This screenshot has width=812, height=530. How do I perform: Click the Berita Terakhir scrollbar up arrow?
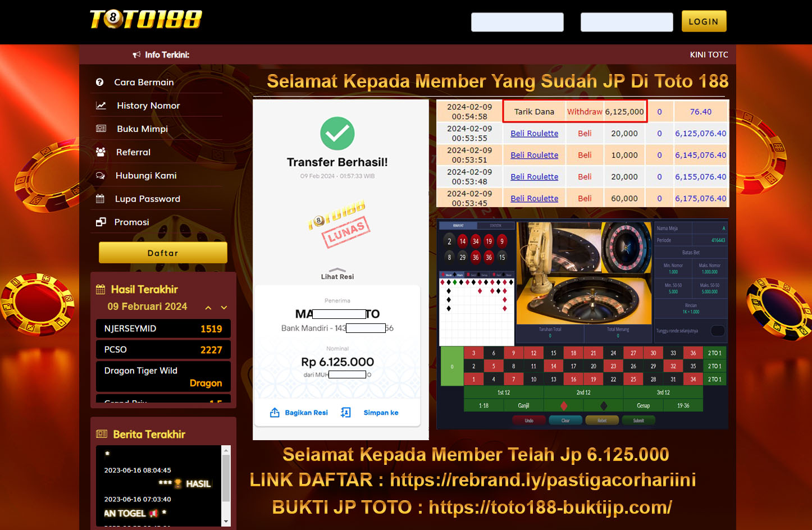pos(226,450)
